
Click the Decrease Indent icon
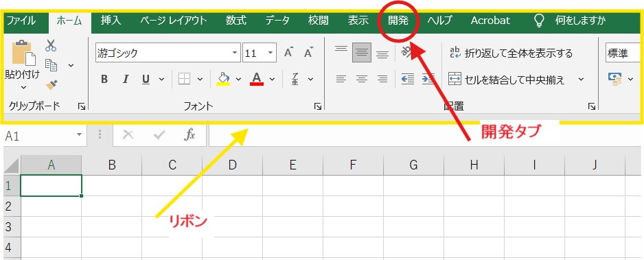(x=407, y=79)
